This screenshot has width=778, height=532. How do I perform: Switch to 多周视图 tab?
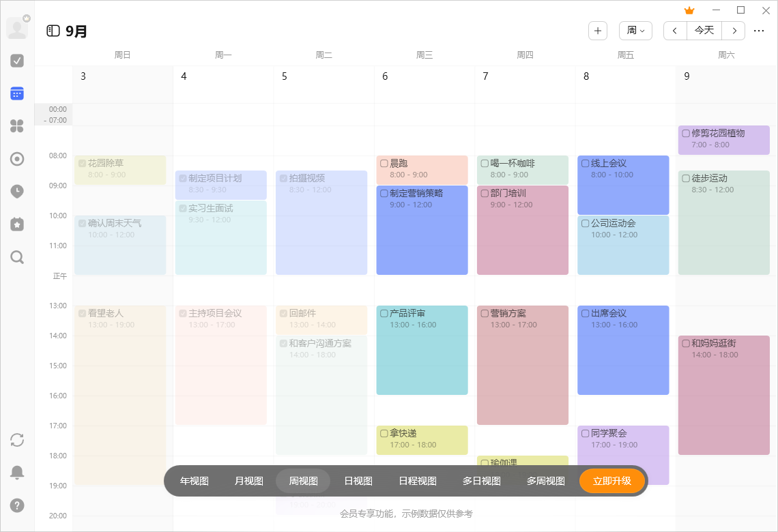(x=546, y=481)
